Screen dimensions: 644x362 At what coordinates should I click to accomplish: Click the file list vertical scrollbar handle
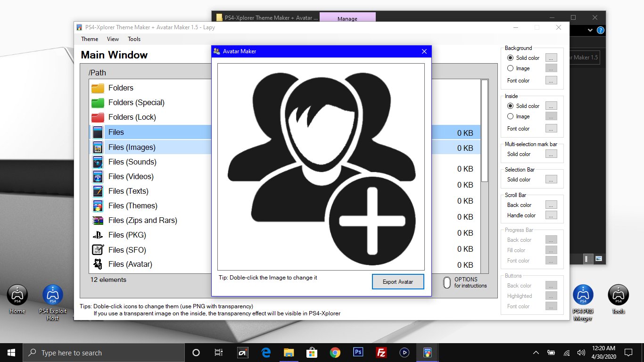485,131
